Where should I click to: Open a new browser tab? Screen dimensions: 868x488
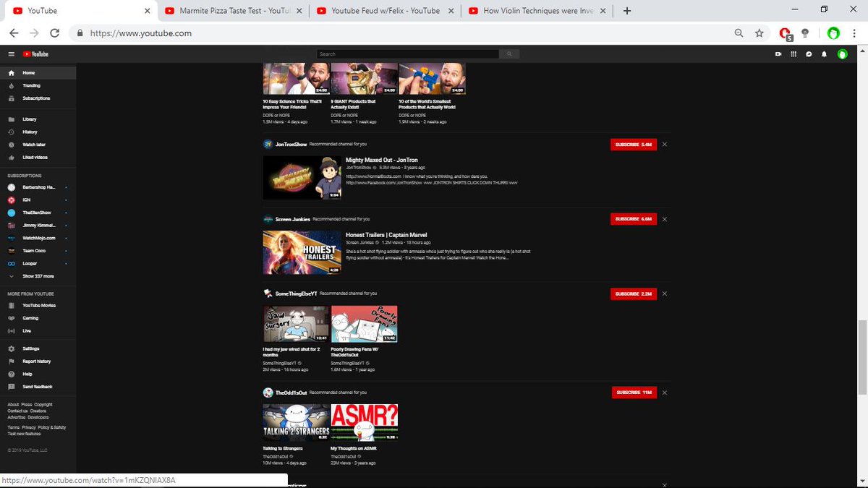(x=627, y=11)
